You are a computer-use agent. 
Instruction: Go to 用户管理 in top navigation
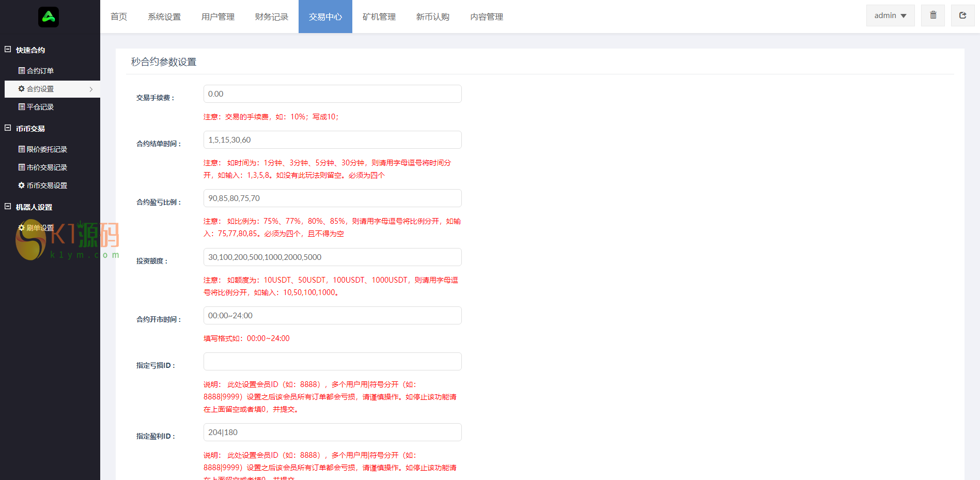pos(217,17)
